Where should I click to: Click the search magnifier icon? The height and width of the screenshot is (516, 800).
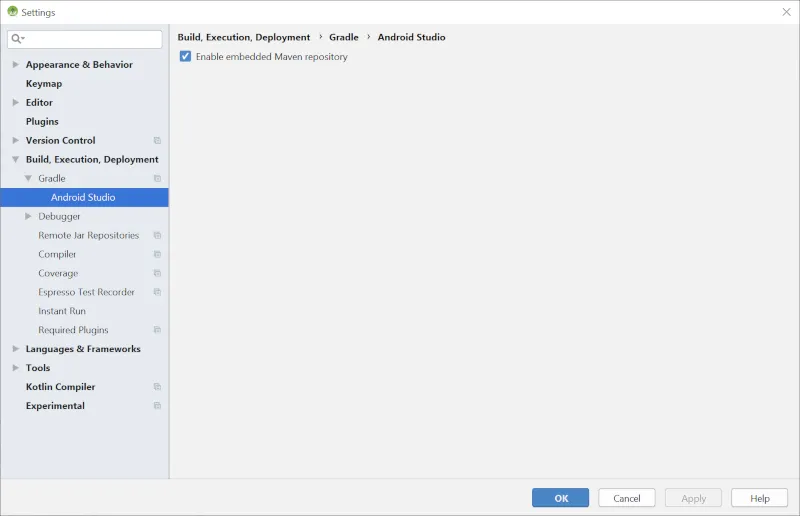16,39
